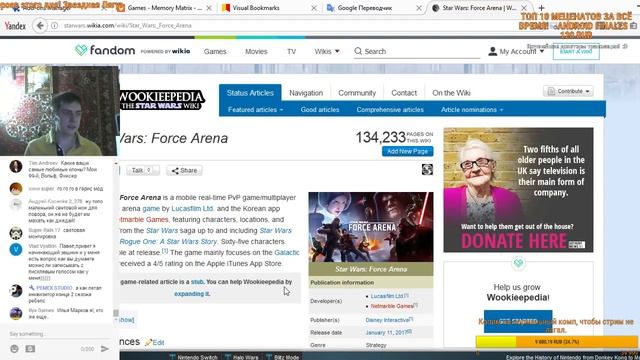Open the TV link in Fandom header
The width and height of the screenshot is (640, 360).
tap(291, 51)
